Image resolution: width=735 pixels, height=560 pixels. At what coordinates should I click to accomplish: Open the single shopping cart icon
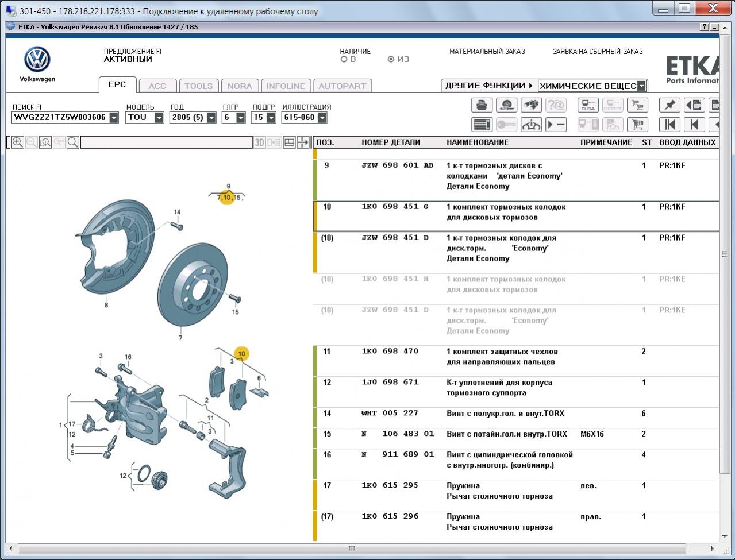coord(637,125)
